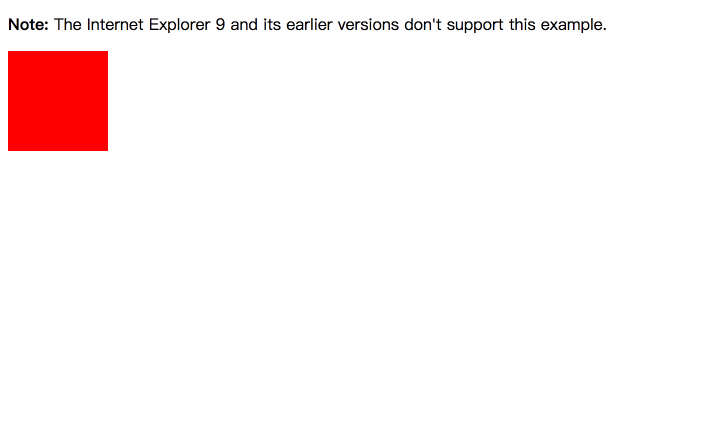Click the word "and" in the note

(x=244, y=25)
